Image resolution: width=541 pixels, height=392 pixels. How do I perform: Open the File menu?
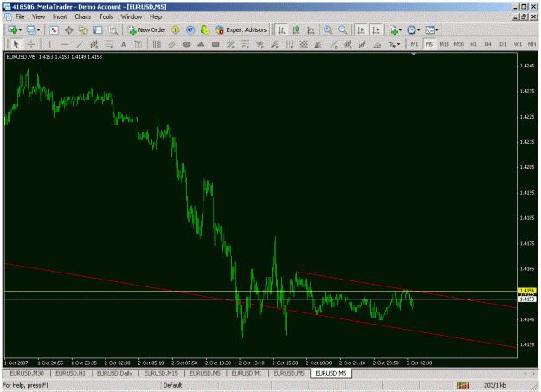pyautogui.click(x=20, y=16)
